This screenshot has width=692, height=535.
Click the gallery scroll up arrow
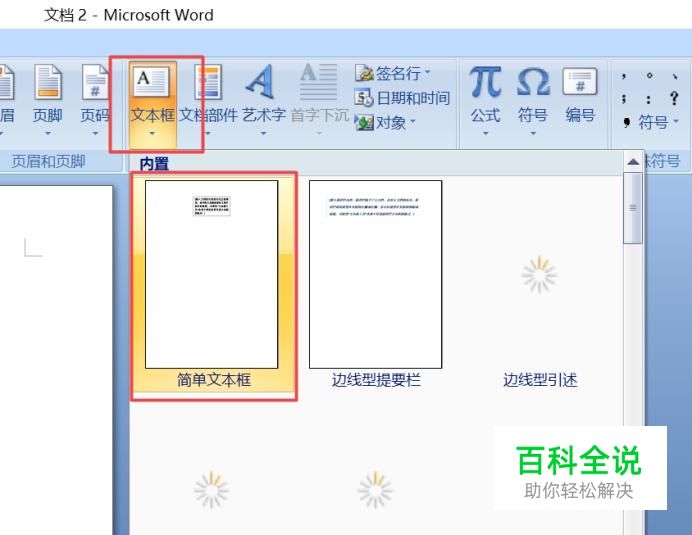tap(633, 162)
